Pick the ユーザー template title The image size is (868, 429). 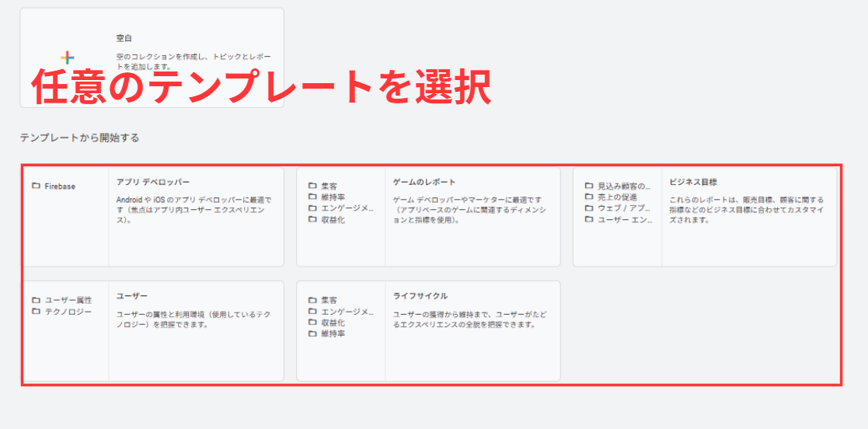click(132, 296)
